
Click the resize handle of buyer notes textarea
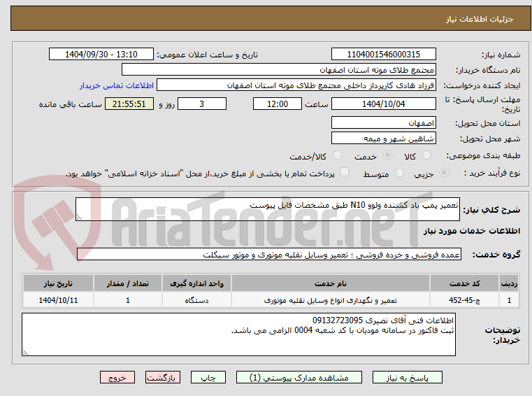pyautogui.click(x=25, y=353)
